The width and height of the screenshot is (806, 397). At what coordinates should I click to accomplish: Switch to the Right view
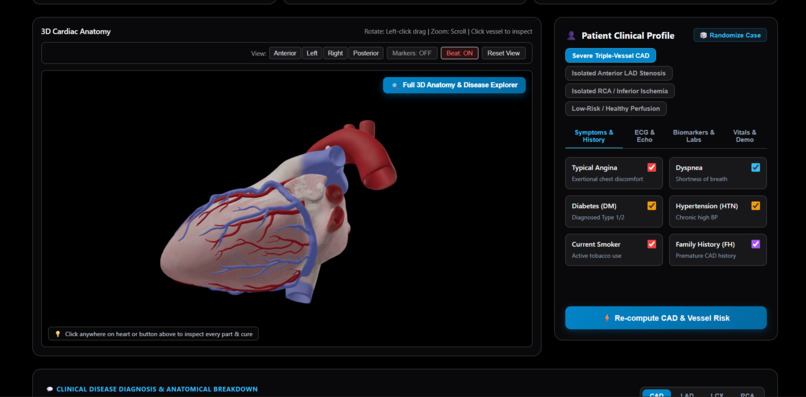click(x=335, y=53)
